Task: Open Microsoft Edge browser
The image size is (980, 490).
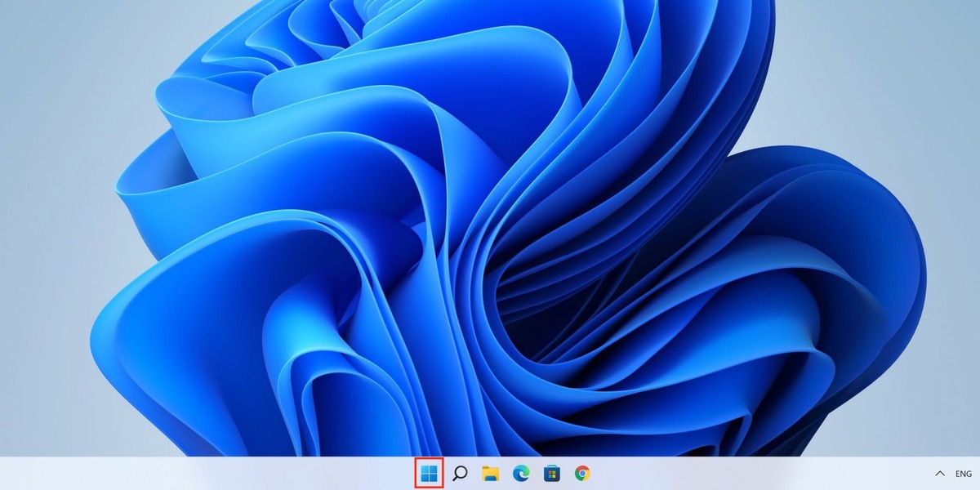Action: (521, 473)
